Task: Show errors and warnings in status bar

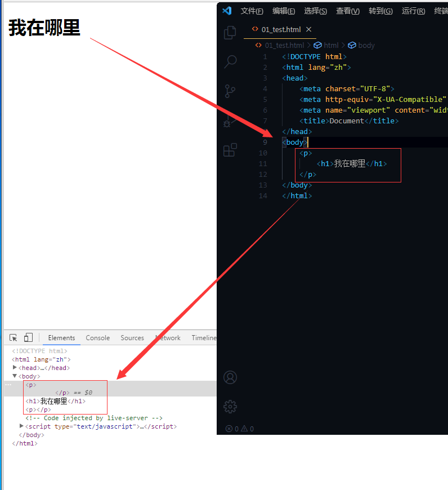Action: pos(240,429)
